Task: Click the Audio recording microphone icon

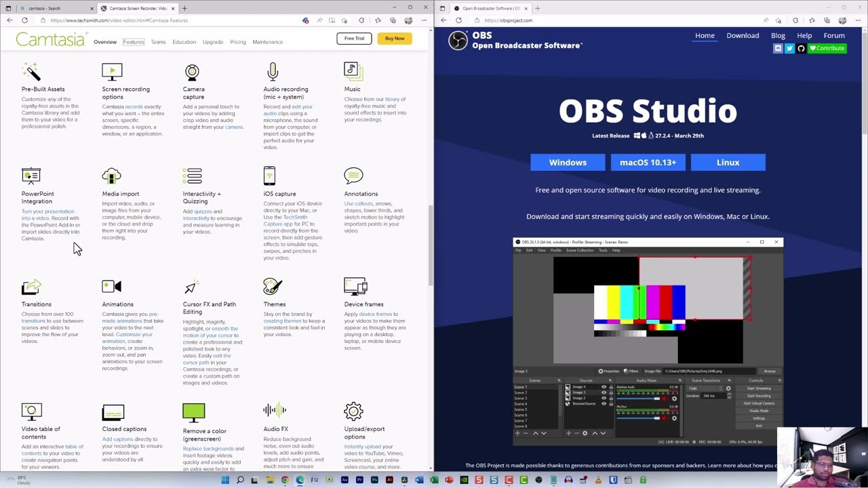Action: [x=273, y=71]
